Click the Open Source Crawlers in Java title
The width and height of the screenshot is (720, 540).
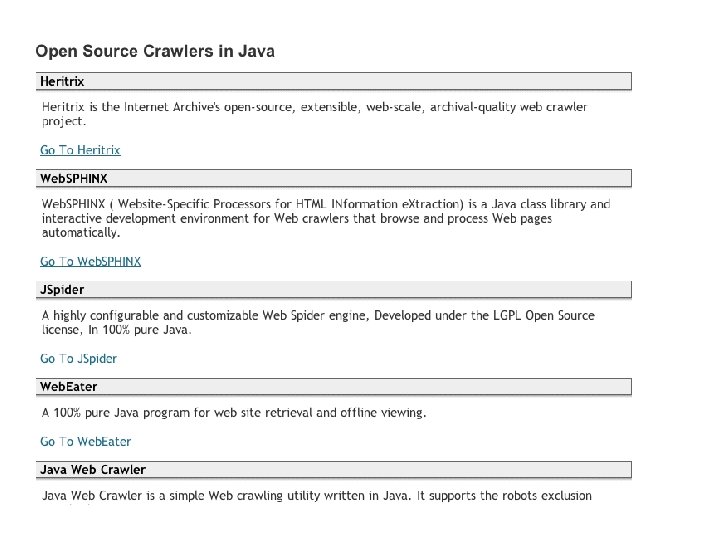(x=155, y=50)
